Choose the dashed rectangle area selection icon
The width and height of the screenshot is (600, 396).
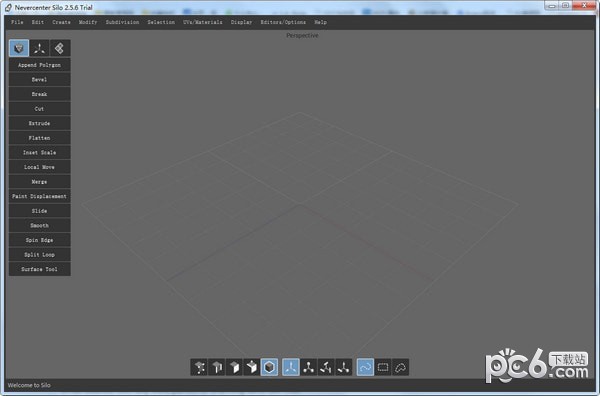pos(383,367)
